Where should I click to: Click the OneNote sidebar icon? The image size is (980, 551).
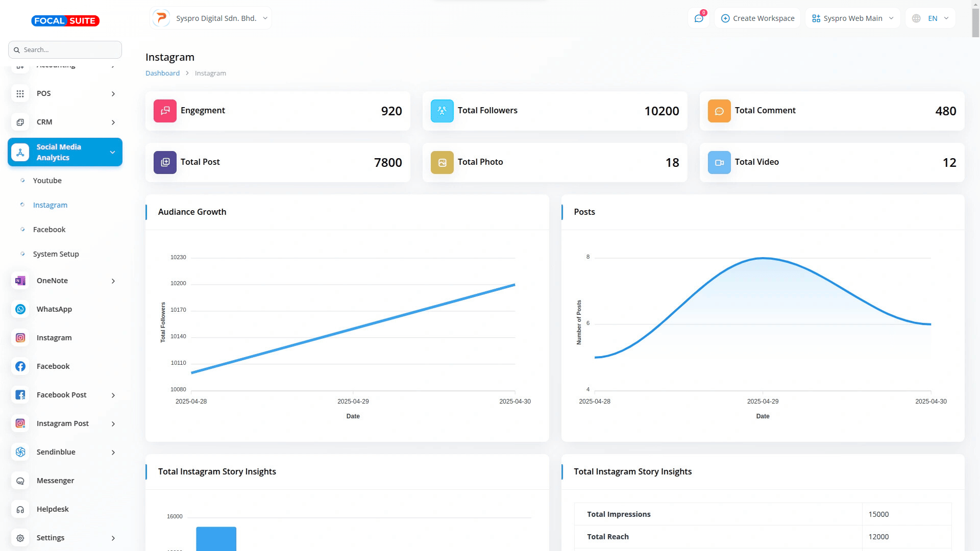coord(20,281)
